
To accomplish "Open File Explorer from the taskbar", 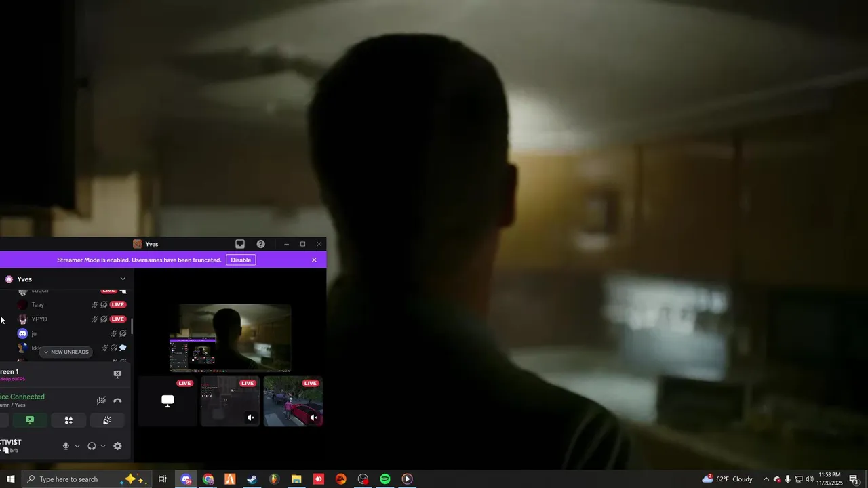I will pyautogui.click(x=296, y=479).
